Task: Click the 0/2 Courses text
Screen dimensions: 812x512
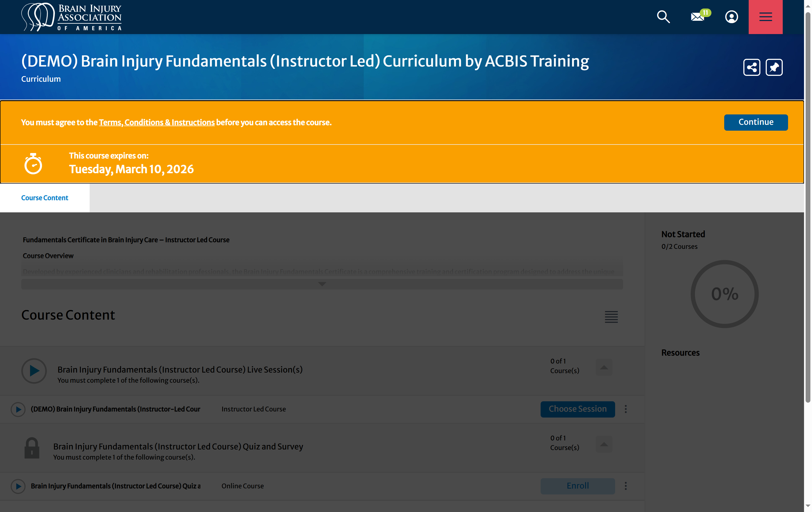Action: [x=679, y=246]
